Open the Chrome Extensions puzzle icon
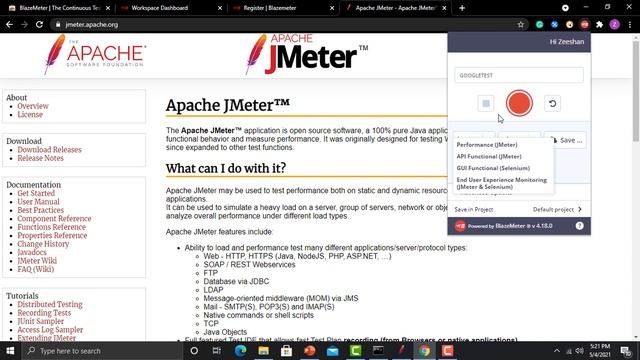Screen dimensions: 640x360 (x=599, y=24)
